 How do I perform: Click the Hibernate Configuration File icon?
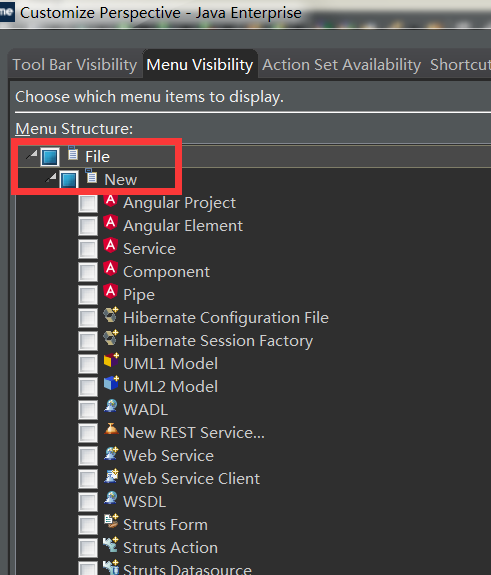(x=111, y=315)
